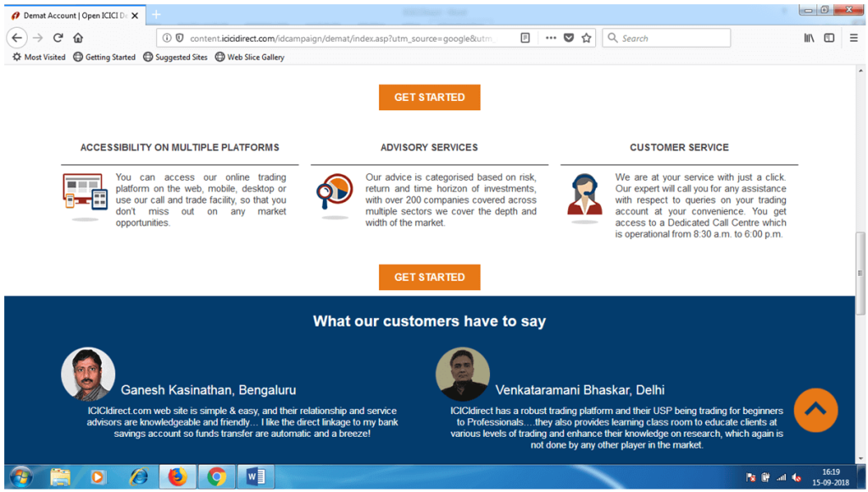Open Most Visited bookmarks folder
The height and width of the screenshot is (492, 868).
coord(39,57)
